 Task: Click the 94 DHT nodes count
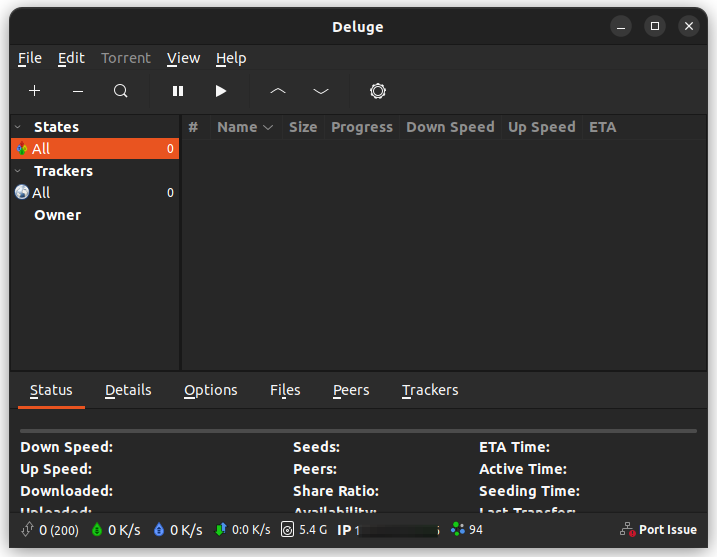pos(476,530)
